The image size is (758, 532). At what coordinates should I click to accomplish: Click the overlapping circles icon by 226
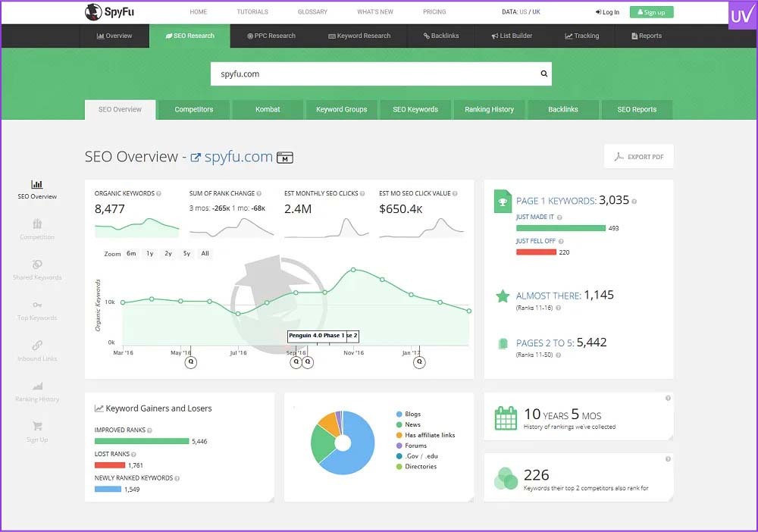coord(506,478)
